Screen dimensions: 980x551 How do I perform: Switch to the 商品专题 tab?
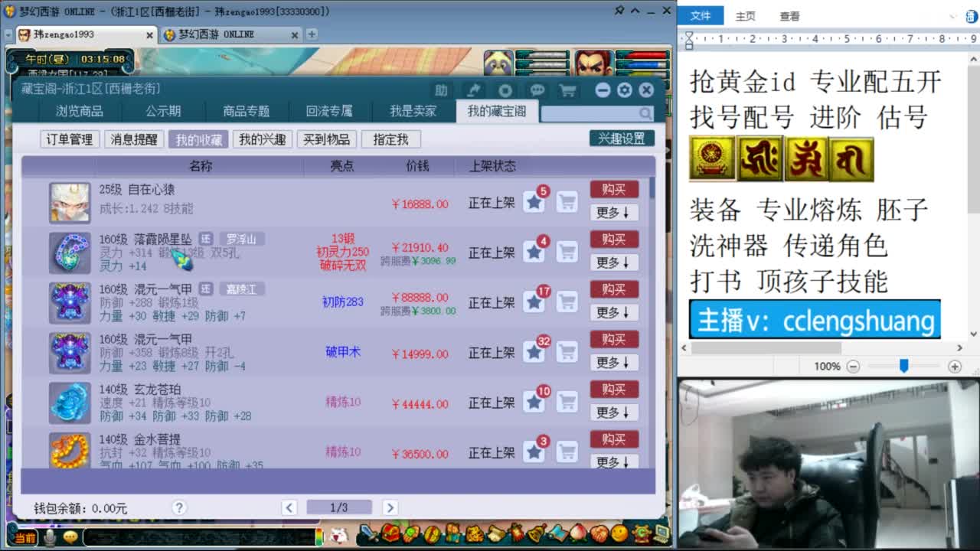[246, 111]
